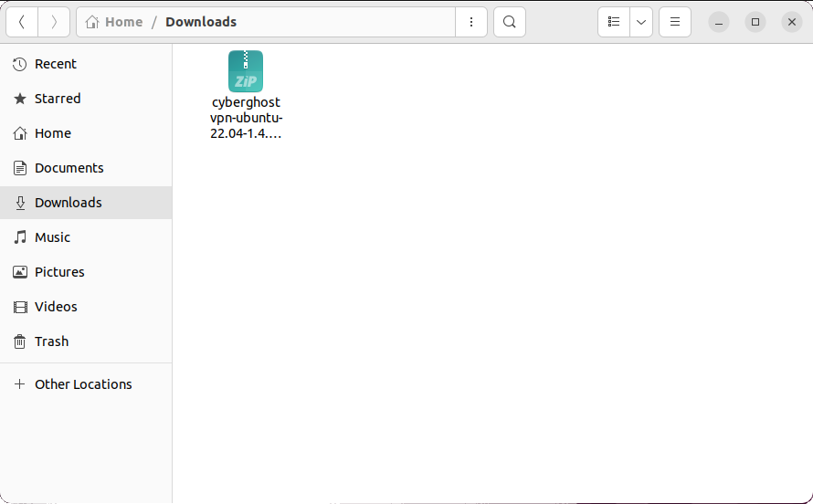The height and width of the screenshot is (504, 813).
Task: Open Other Locations in the sidebar
Action: click(x=86, y=384)
